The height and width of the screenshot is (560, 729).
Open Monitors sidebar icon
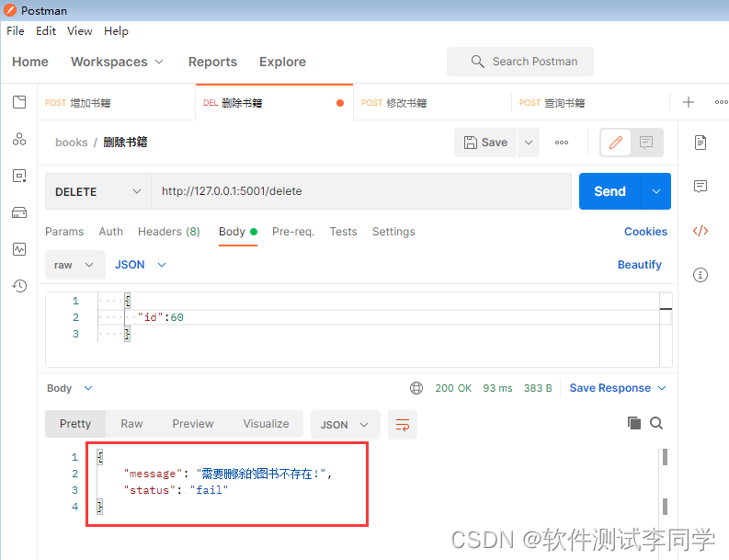(19, 249)
